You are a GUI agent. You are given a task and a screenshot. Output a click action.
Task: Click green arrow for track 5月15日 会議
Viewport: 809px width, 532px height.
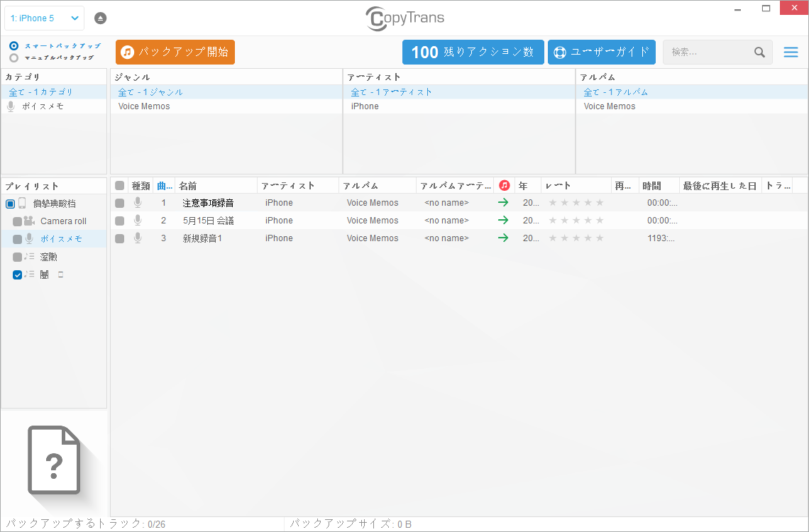coord(503,220)
